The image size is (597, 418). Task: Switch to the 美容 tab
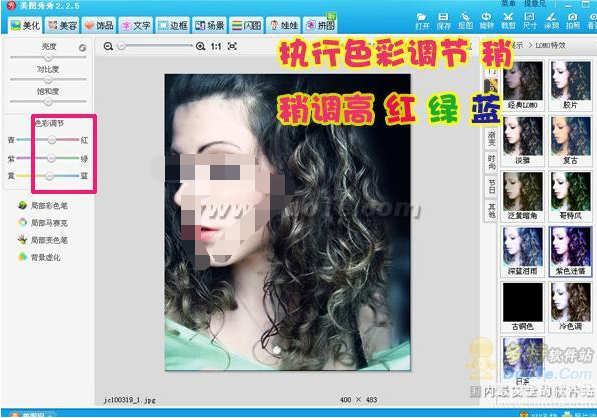tap(63, 26)
